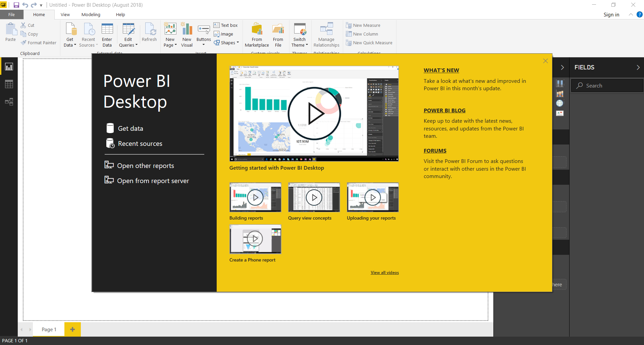
Task: Switch to Relationships view in left sidebar
Action: 9,102
